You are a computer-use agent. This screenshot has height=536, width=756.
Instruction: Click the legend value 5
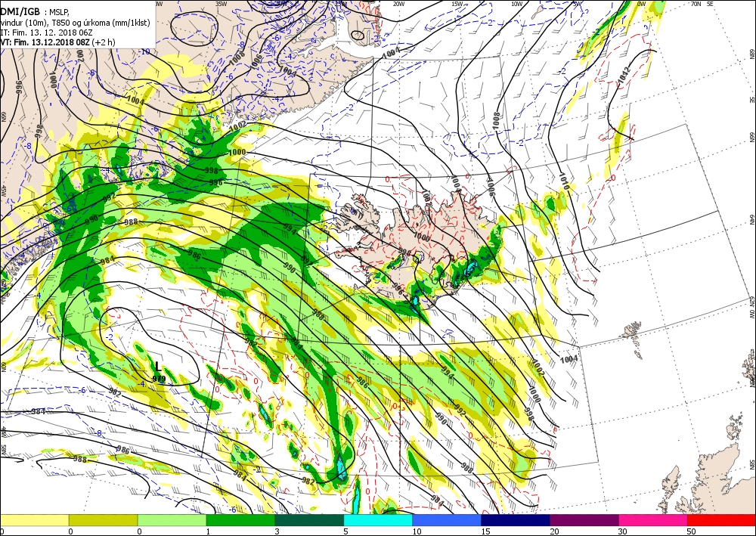[345, 531]
